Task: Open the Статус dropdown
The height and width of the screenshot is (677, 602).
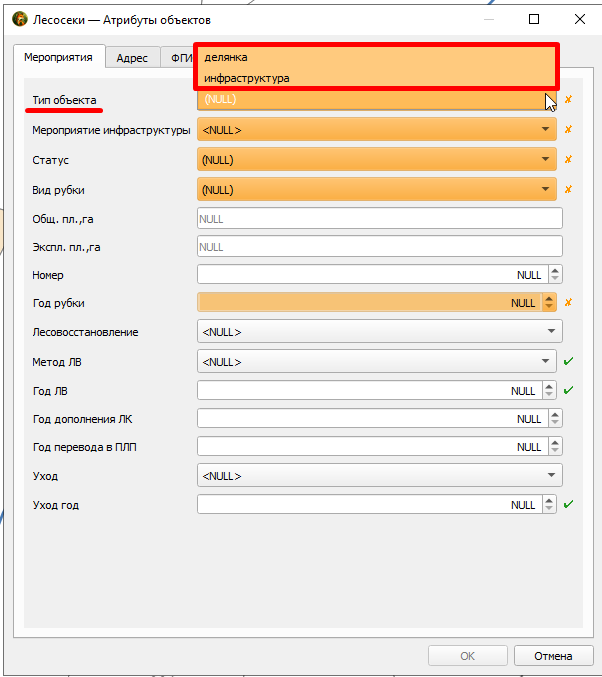Action: [x=377, y=159]
